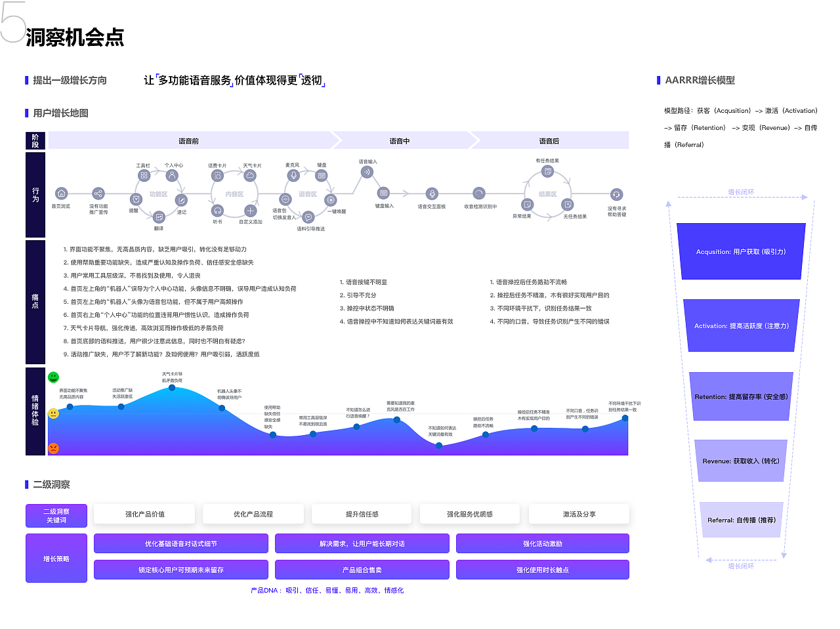Click the curve dot under 需要知道我的麦克风是否在工作
Viewport: 840px width, 630px height.
tap(397, 420)
